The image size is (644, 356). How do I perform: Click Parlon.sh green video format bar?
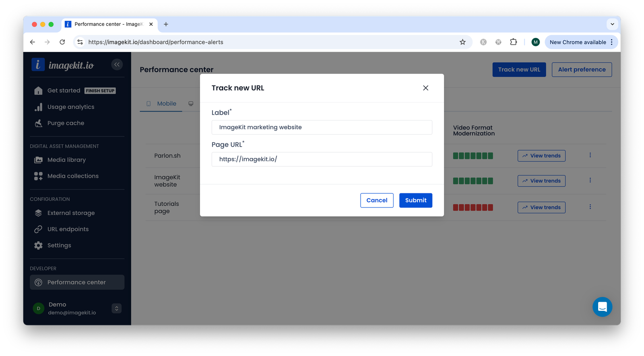point(473,156)
